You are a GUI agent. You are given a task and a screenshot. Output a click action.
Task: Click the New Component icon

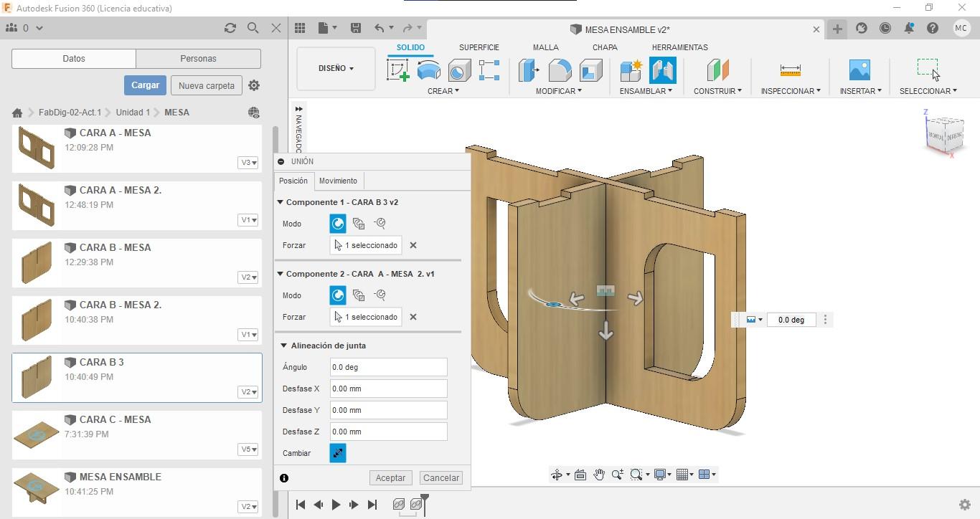coord(631,70)
